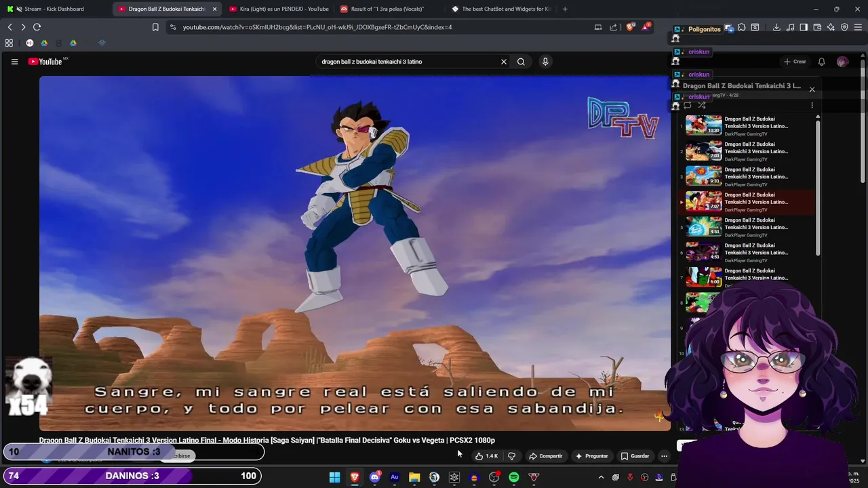868x488 pixels.
Task: Open File Explorer from the taskbar
Action: coord(414,477)
